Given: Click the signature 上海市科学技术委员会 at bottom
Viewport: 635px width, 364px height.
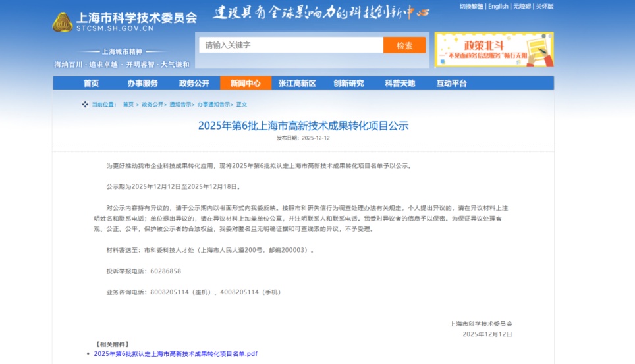Looking at the screenshot, I should 481,324.
